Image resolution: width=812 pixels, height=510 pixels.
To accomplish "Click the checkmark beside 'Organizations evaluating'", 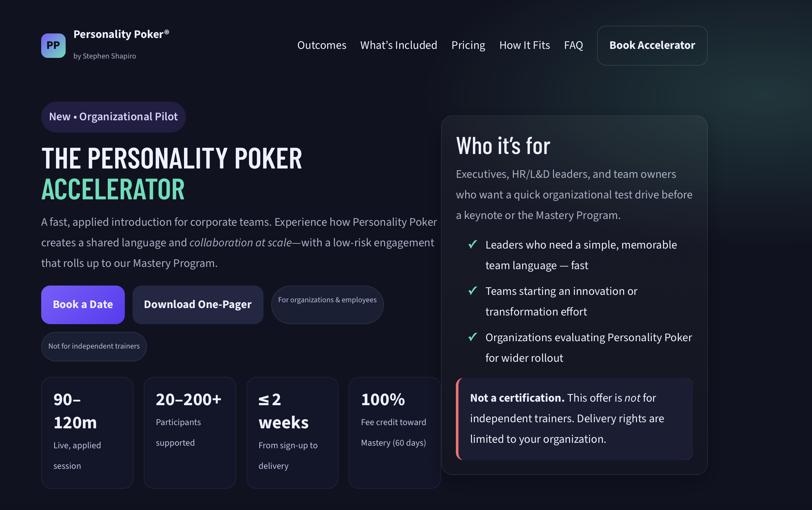I will click(473, 337).
